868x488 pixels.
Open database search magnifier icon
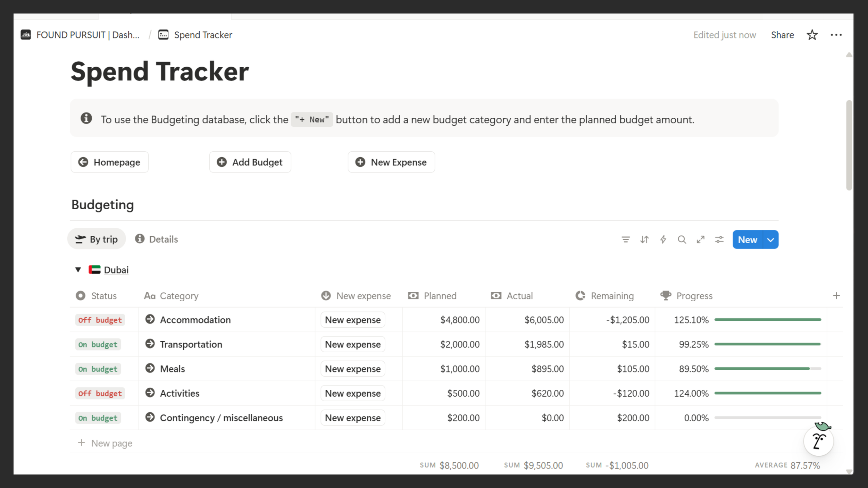(682, 239)
